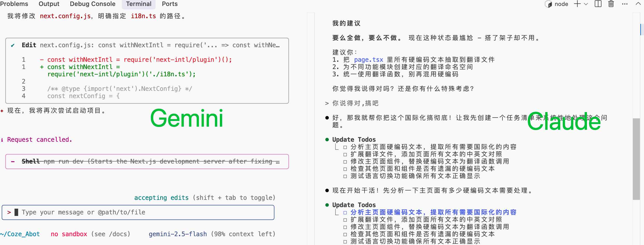Select the Terminal tab
The height and width of the screenshot is (245, 644).
(x=139, y=4)
